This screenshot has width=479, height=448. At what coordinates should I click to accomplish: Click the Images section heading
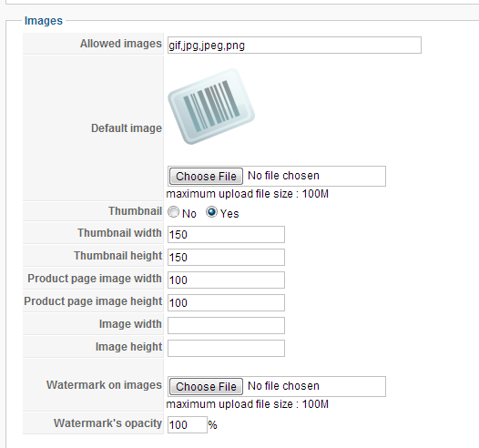[44, 21]
